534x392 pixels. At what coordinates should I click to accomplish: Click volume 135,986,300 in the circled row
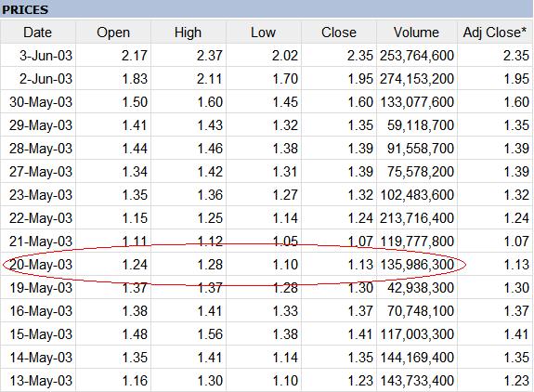coord(417,265)
